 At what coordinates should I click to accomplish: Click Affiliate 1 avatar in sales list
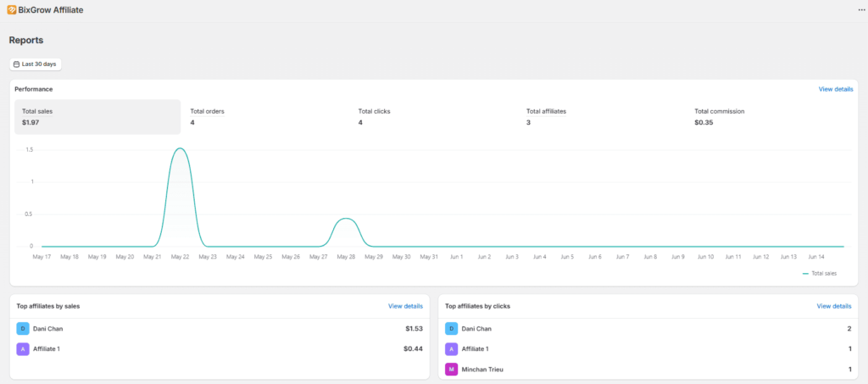[x=23, y=349]
